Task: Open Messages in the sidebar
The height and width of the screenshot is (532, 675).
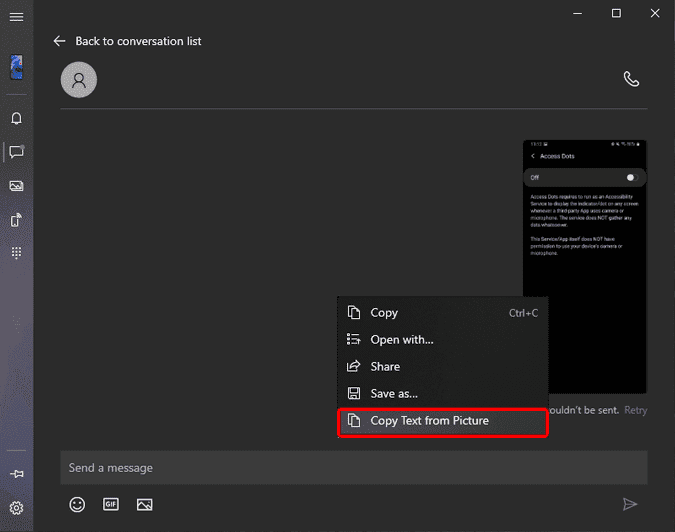Action: pos(16,152)
